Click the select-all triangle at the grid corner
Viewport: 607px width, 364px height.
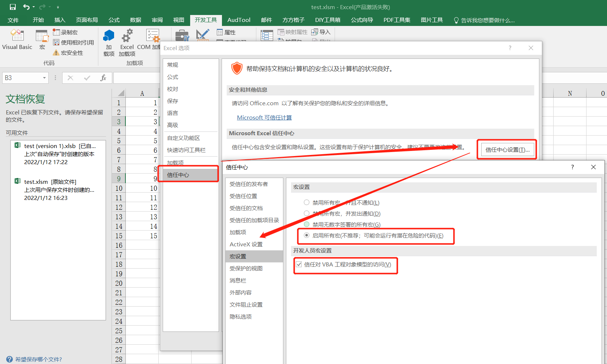121,93
